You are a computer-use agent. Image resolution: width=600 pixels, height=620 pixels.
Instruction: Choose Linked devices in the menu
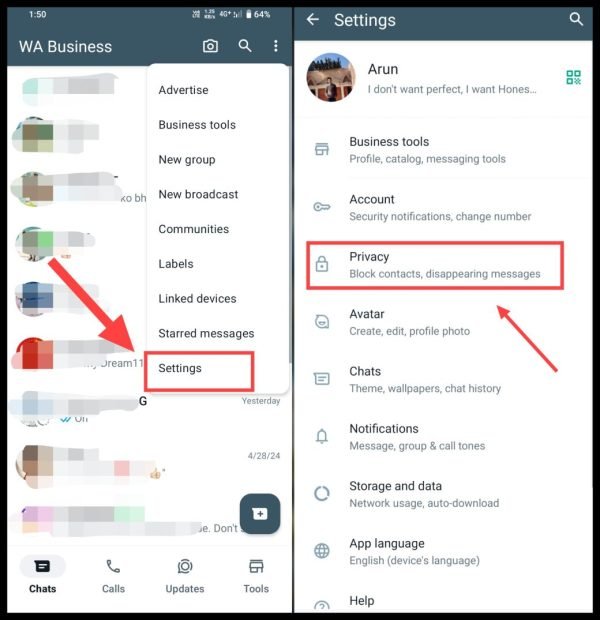[197, 299]
